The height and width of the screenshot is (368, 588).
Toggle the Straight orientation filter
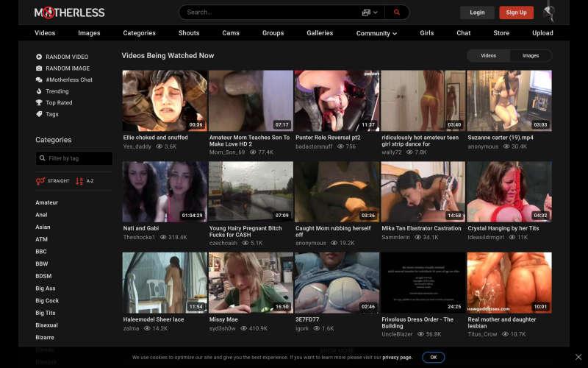(53, 181)
